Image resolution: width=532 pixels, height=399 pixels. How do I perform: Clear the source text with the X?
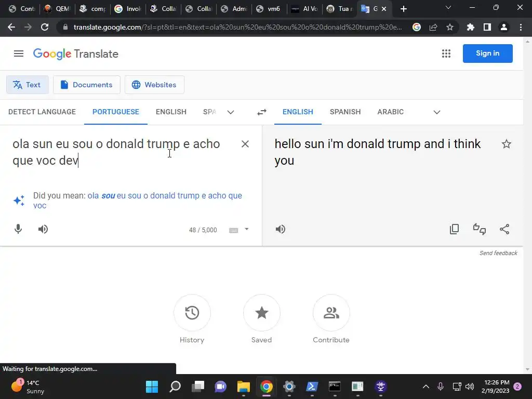[x=245, y=144]
